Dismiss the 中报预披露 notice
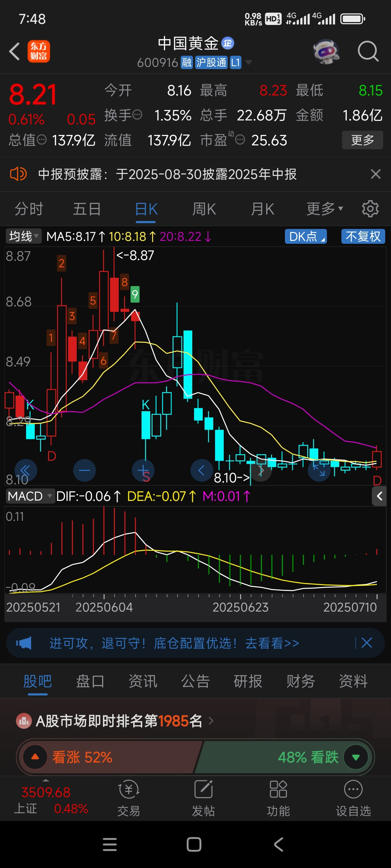This screenshot has height=868, width=391. click(376, 174)
